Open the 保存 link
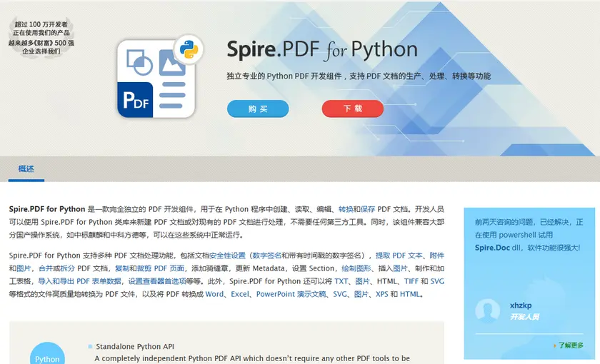Image resolution: width=600 pixels, height=364 pixels. 368,209
